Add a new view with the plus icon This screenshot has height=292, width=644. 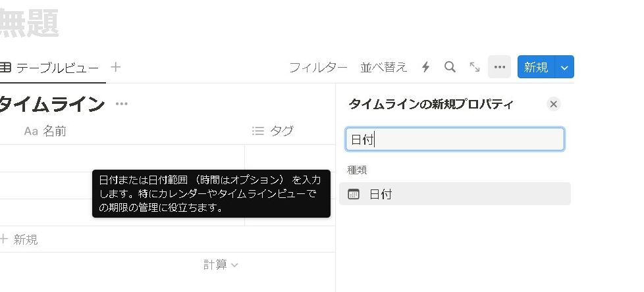116,67
